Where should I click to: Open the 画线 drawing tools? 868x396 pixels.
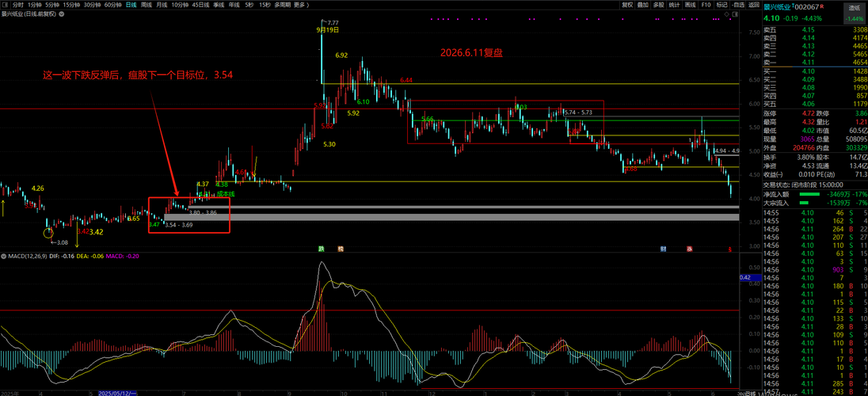690,5
